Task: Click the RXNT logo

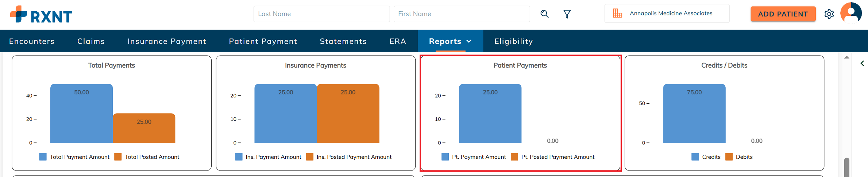Action: coord(41,15)
